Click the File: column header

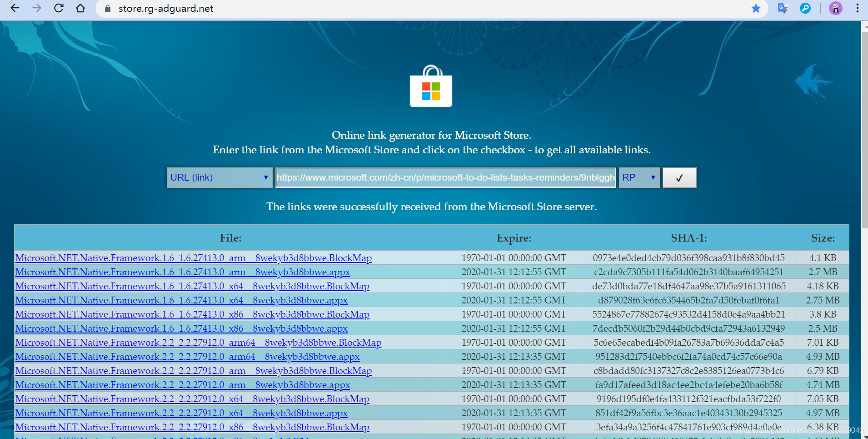coord(230,238)
